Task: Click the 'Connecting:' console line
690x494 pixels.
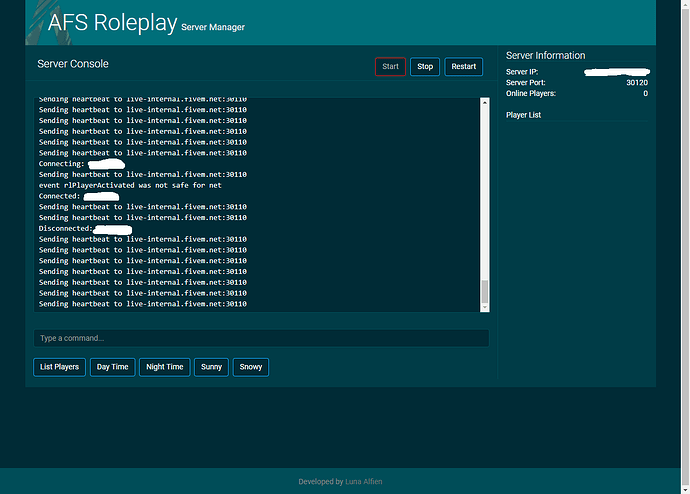Action: [82, 164]
